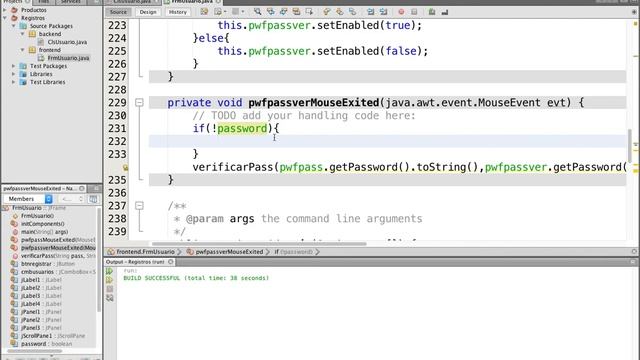Switch to the Design view tab
640x360 pixels.
pyautogui.click(x=148, y=12)
